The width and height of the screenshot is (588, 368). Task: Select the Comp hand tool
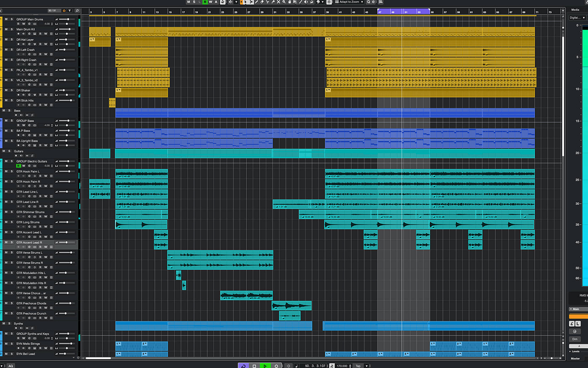pos(290,2)
